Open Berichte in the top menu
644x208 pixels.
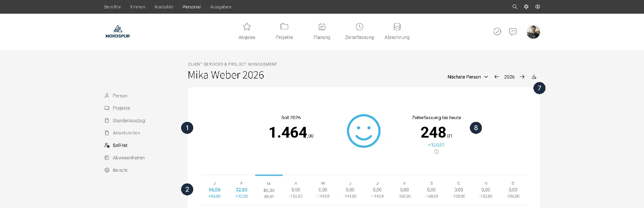pos(112,7)
